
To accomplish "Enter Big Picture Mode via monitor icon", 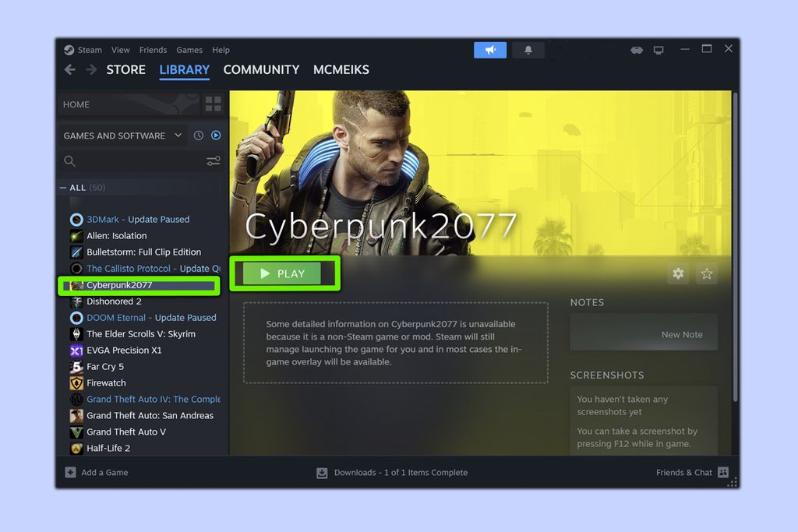I will coord(659,49).
